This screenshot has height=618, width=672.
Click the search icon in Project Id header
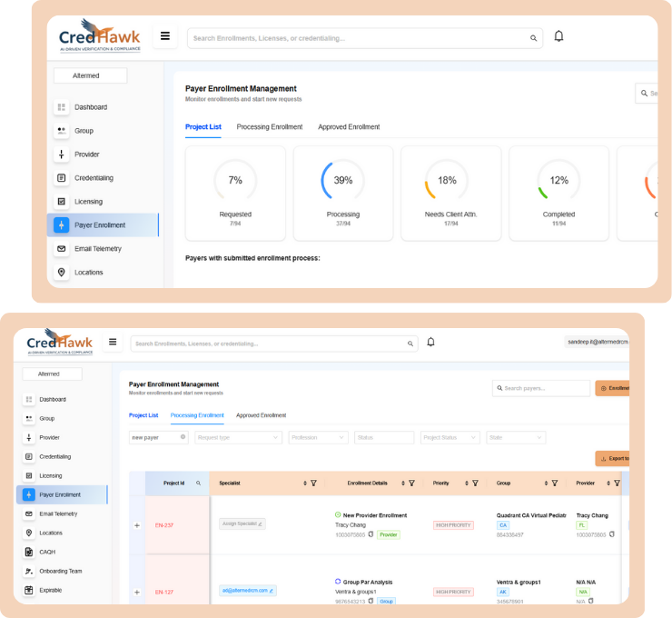199,483
